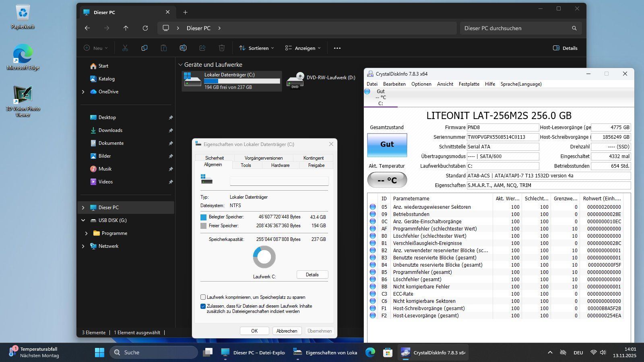This screenshot has height=362, width=644.
Task: Enable Laufwerk komprimieren checkbox
Action: tap(203, 297)
